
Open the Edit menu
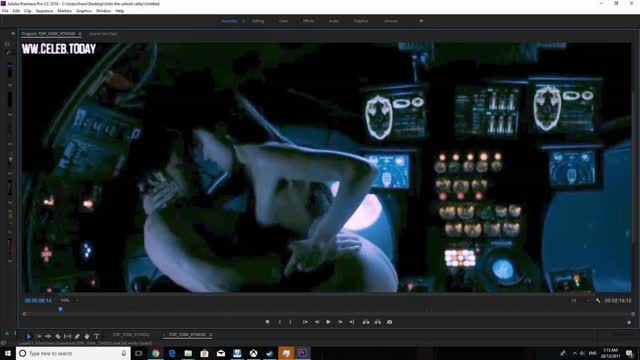point(16,11)
